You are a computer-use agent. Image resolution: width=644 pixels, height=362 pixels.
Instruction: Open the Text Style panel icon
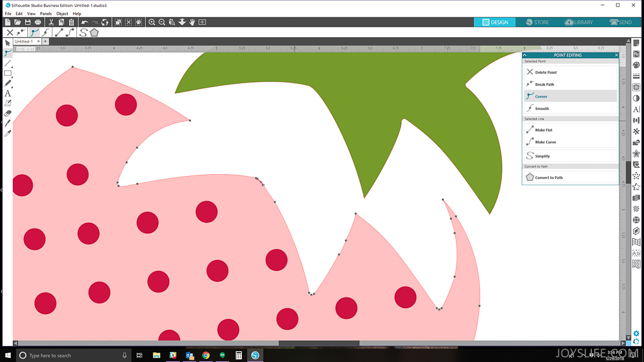click(x=636, y=109)
